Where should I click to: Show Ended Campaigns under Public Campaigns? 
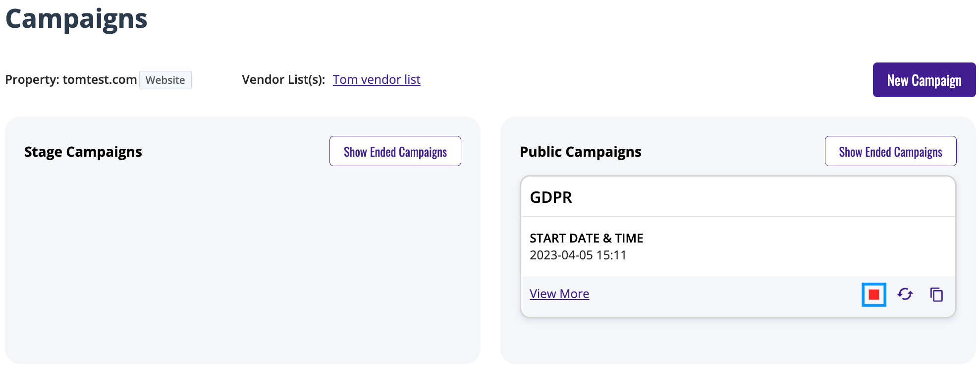point(890,151)
